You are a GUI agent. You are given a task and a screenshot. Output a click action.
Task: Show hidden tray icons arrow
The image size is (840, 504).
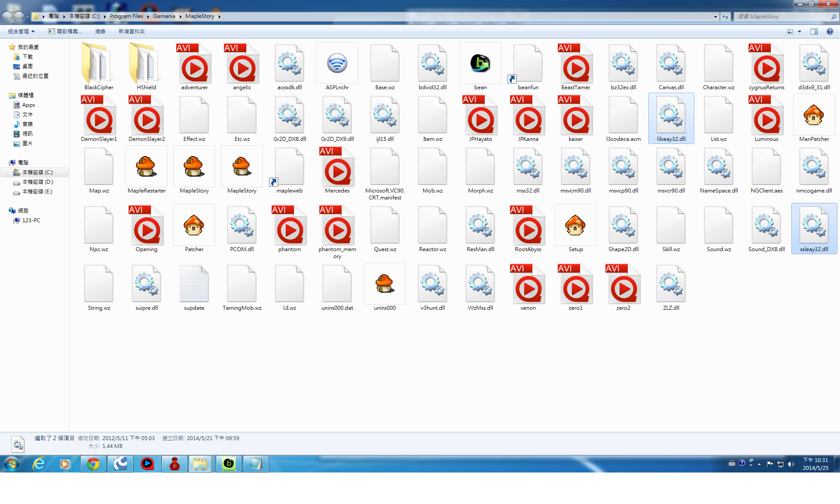pos(759,464)
